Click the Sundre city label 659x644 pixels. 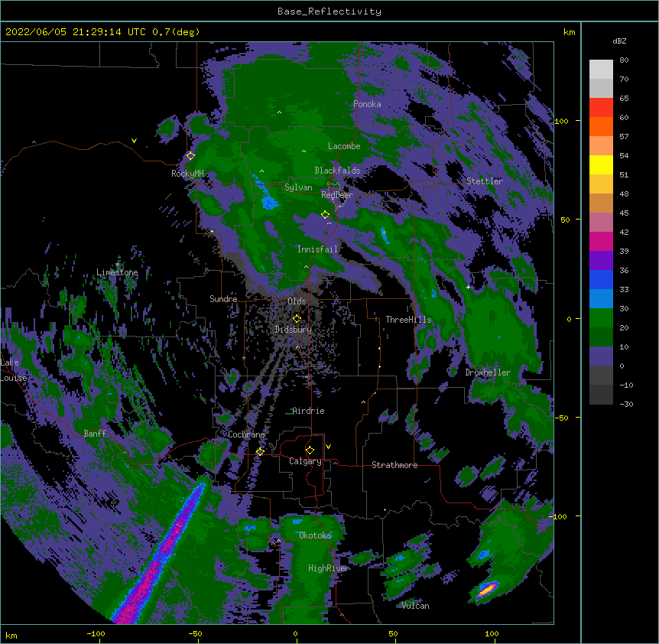point(223,299)
